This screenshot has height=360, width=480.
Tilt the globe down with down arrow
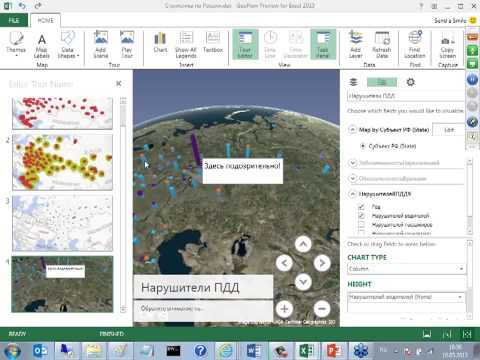pos(303,282)
